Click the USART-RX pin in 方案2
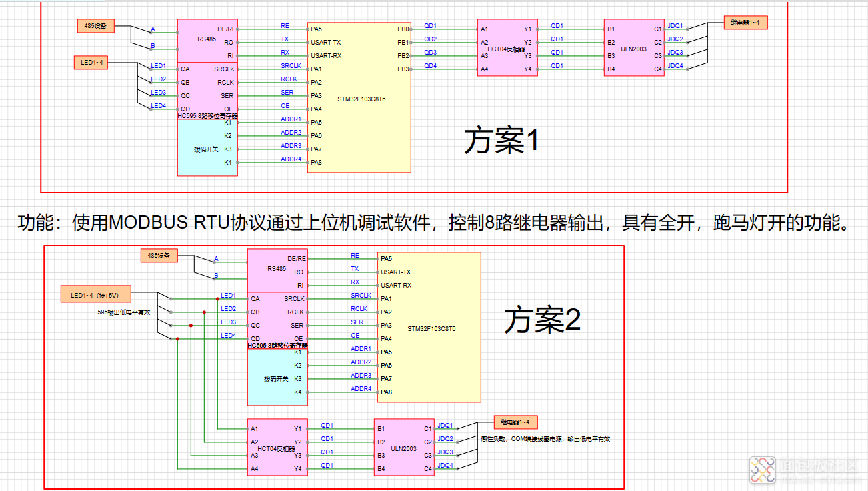The width and height of the screenshot is (868, 491). point(396,286)
